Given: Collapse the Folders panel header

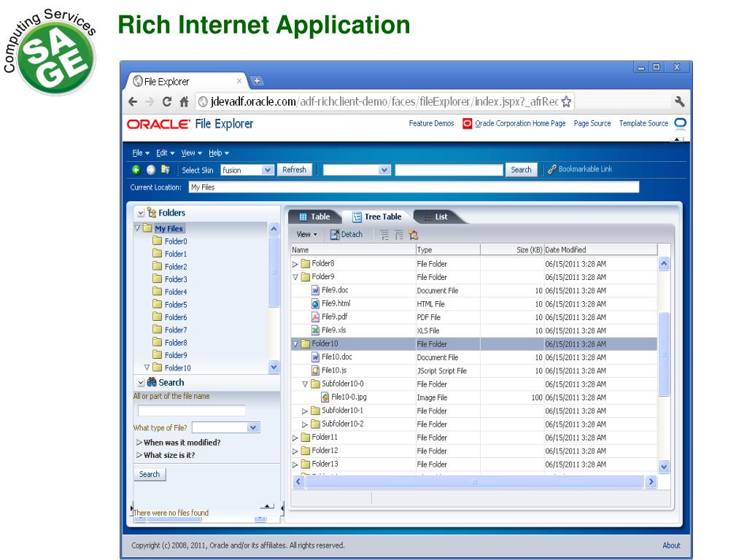Looking at the screenshot, I should pos(141,213).
